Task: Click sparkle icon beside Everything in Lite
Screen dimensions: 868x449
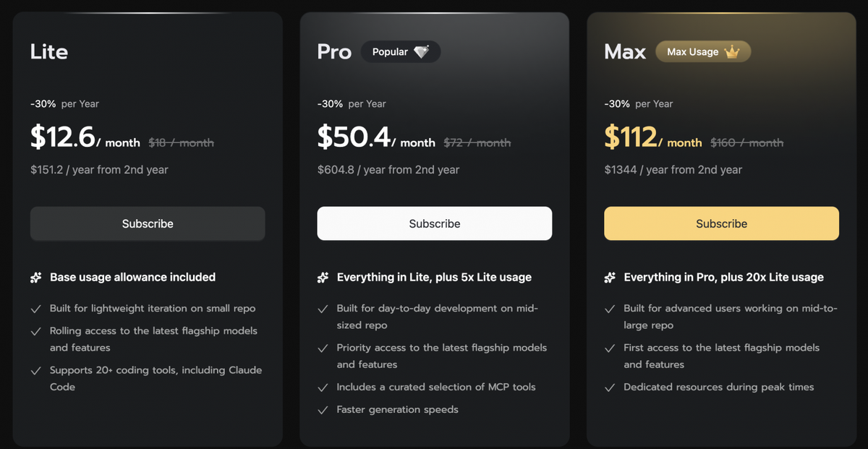Action: (323, 278)
